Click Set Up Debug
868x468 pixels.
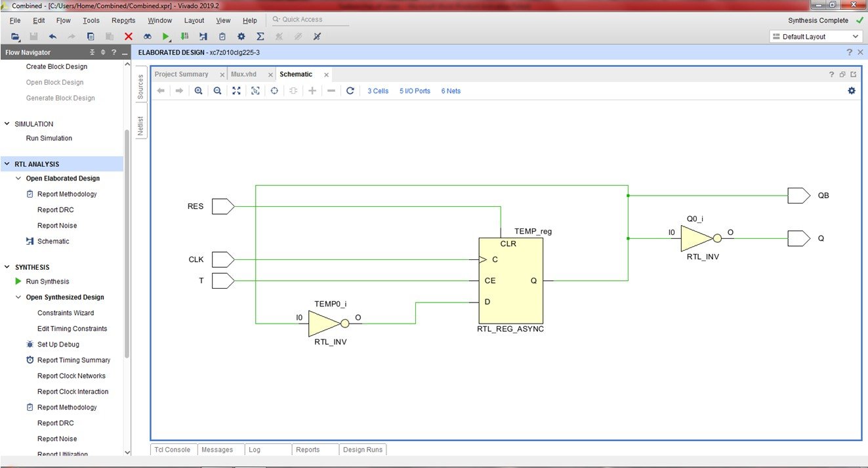click(x=58, y=345)
